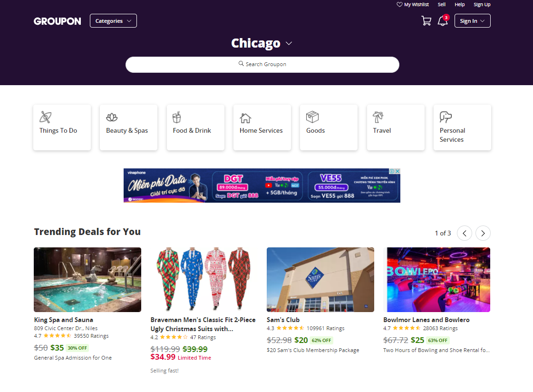
Task: Go to next trending deals page
Action: 483,233
